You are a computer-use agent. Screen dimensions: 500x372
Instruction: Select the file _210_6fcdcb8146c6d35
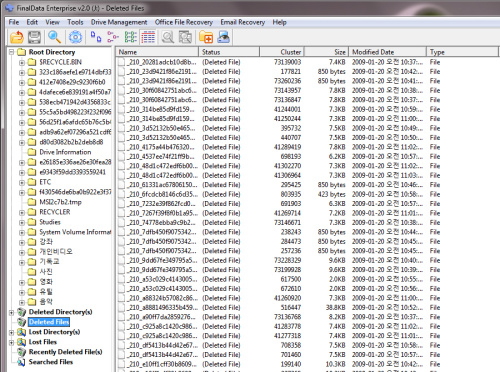tap(163, 194)
